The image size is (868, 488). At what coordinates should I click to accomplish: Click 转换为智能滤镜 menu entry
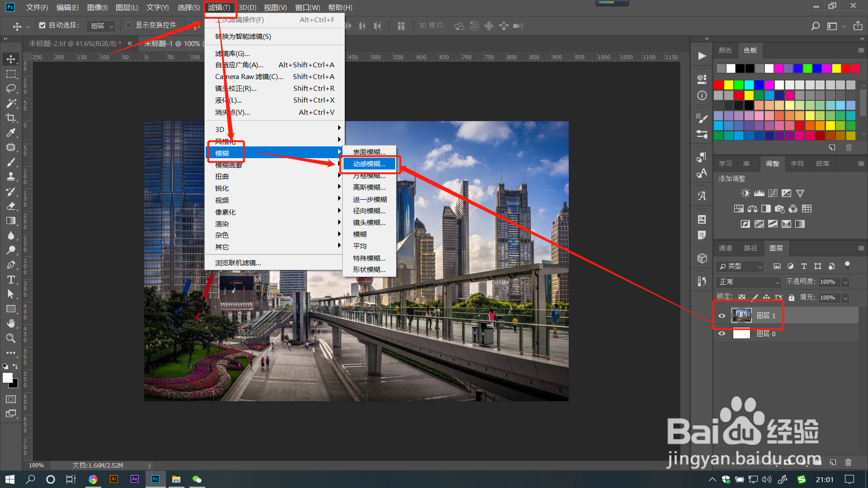[243, 37]
